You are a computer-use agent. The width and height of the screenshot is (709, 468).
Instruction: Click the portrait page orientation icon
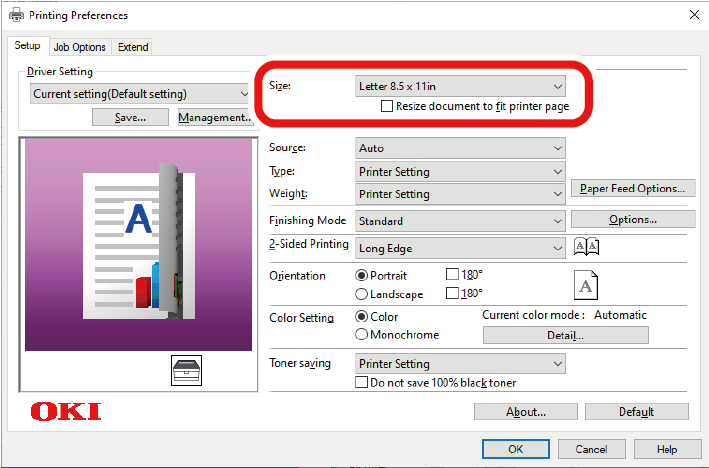(x=587, y=285)
